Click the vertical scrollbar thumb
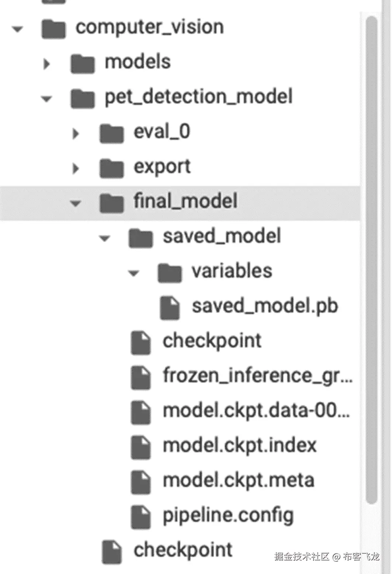This screenshot has width=392, height=574. [371, 258]
